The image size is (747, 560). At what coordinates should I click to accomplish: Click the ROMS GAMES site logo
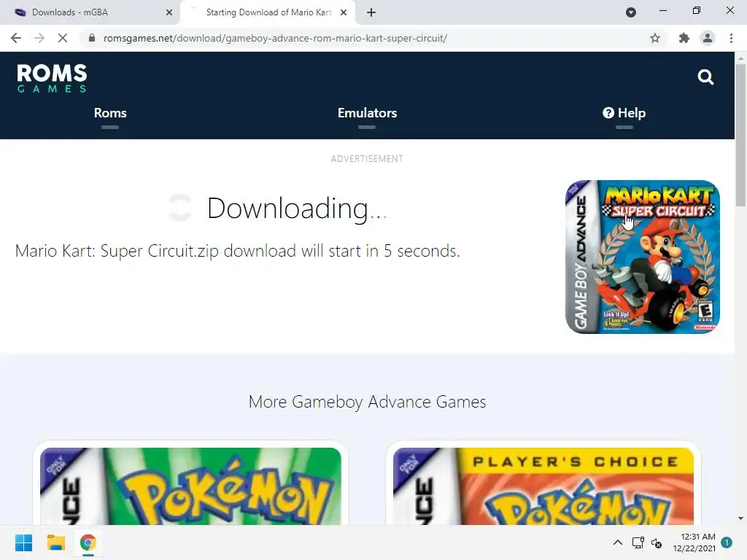click(52, 77)
